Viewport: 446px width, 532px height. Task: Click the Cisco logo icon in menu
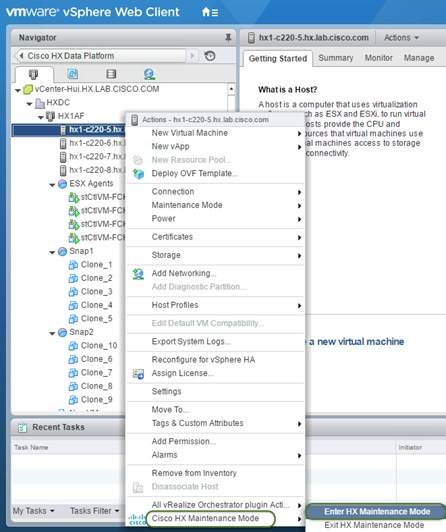137,519
